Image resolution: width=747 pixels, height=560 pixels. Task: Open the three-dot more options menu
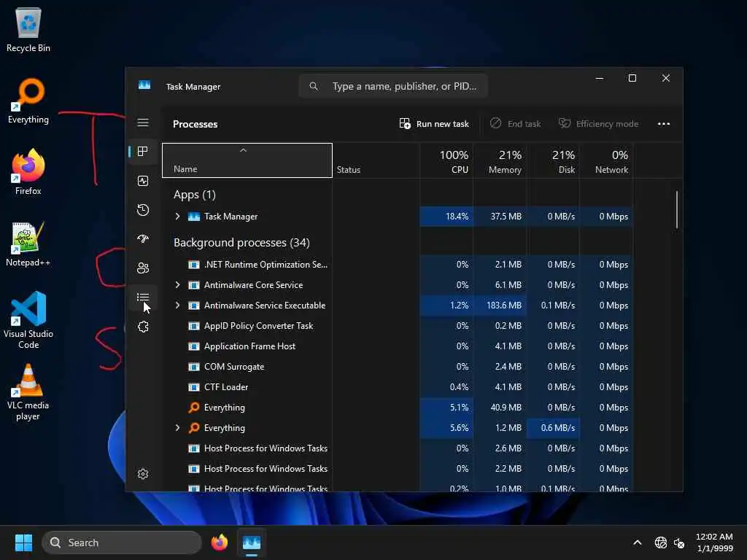tap(664, 124)
